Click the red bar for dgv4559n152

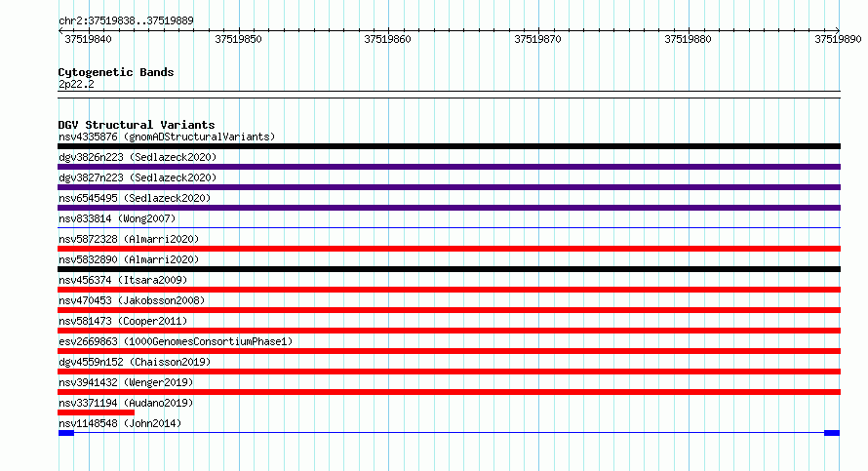tap(449, 372)
